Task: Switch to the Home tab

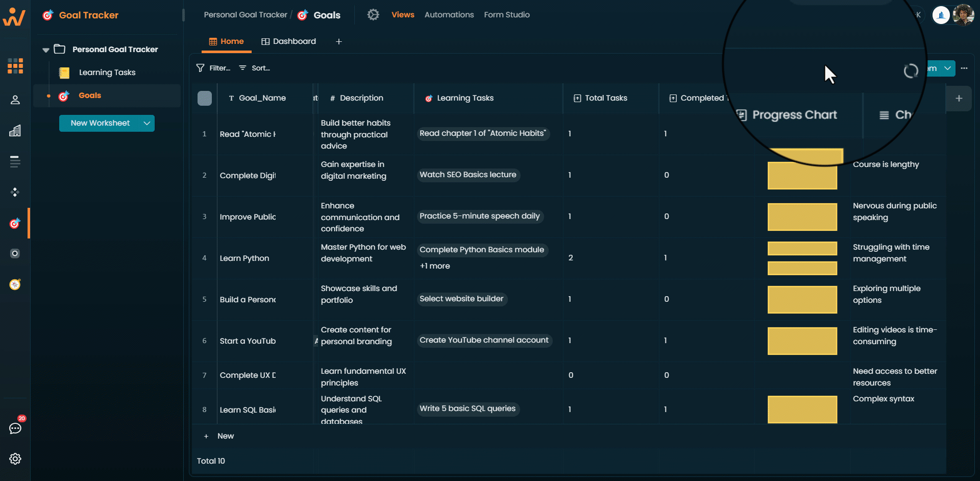Action: [x=227, y=41]
